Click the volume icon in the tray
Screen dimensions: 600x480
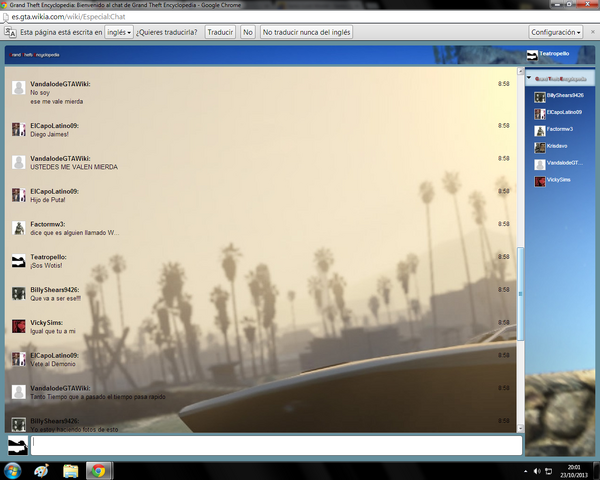coord(537,471)
